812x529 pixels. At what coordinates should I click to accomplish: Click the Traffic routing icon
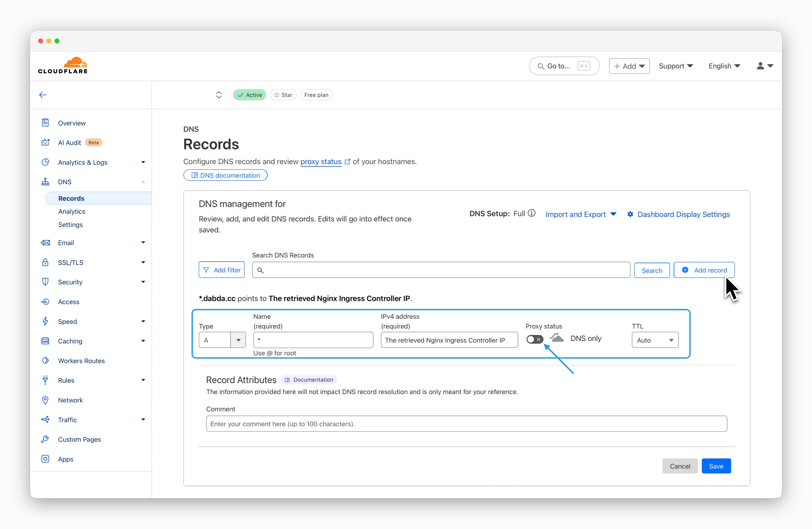[x=45, y=420]
